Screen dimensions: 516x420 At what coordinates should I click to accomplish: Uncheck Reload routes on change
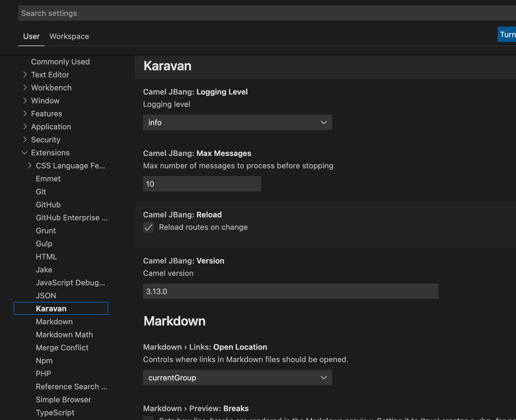point(148,227)
